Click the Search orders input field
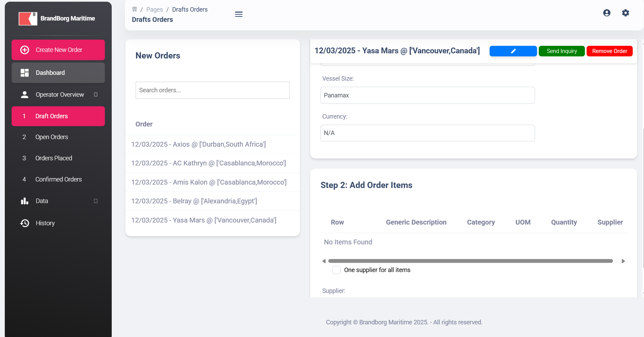 [213, 90]
